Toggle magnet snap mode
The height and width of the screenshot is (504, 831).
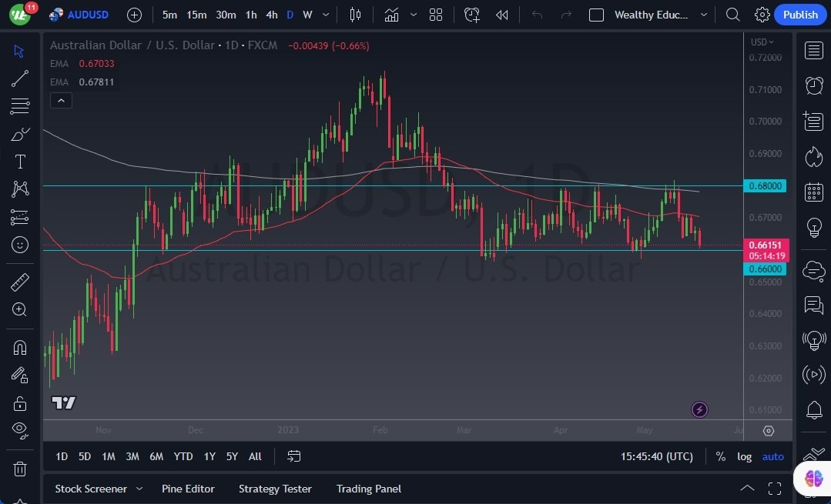point(20,347)
